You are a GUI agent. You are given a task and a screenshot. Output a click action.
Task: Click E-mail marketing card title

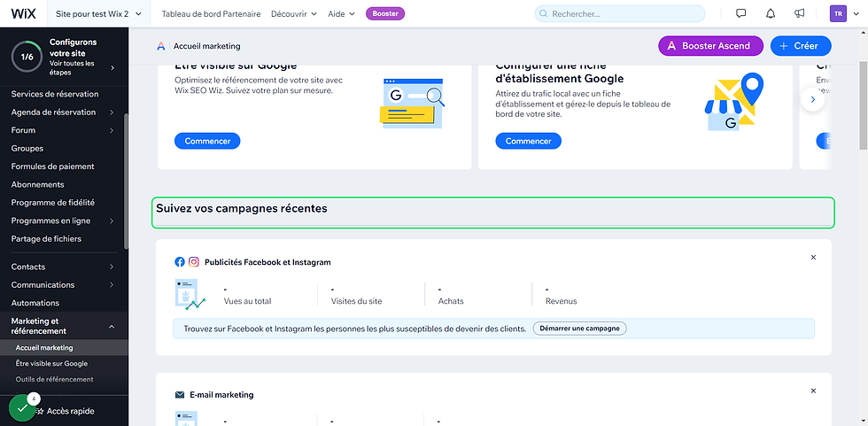pos(221,395)
